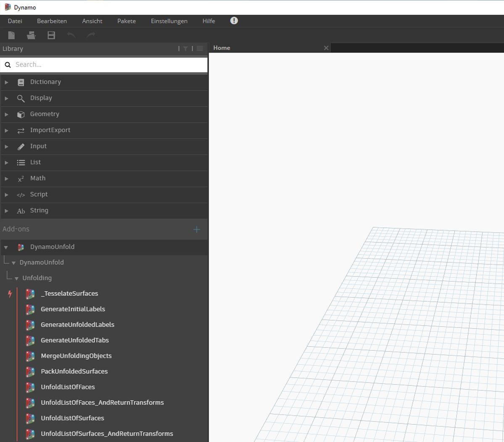Click the PackUnfoldedSurfaces node icon
Image resolution: width=504 pixels, height=442 pixels.
pyautogui.click(x=30, y=372)
